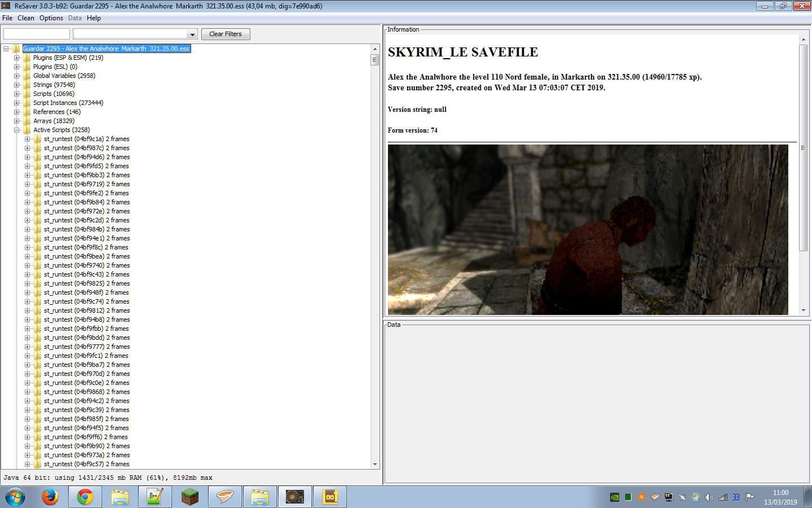Select the Strings (97548) row
The image size is (812, 508).
[x=54, y=85]
